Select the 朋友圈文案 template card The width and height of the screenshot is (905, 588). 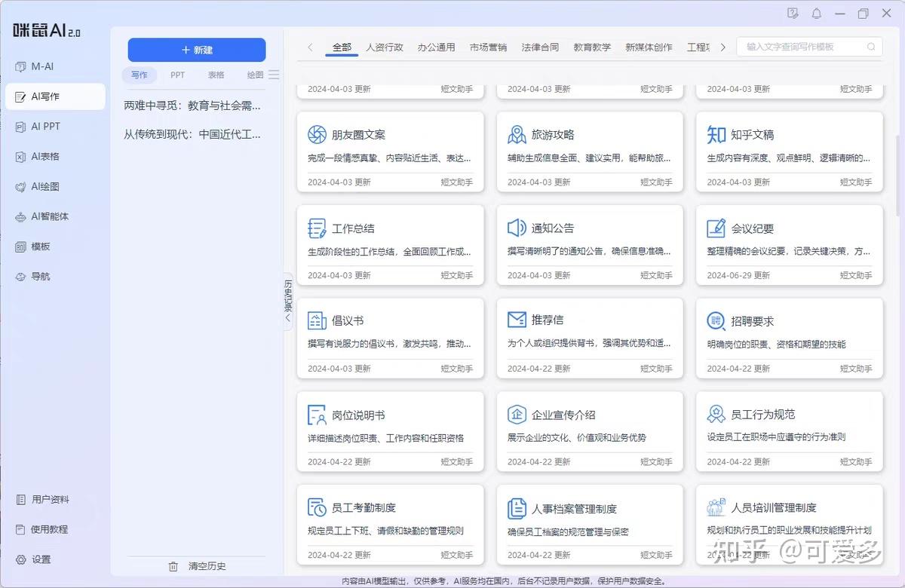pos(390,151)
